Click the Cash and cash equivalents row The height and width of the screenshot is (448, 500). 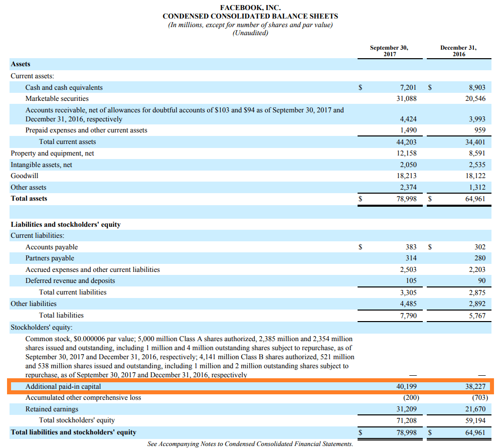point(63,87)
